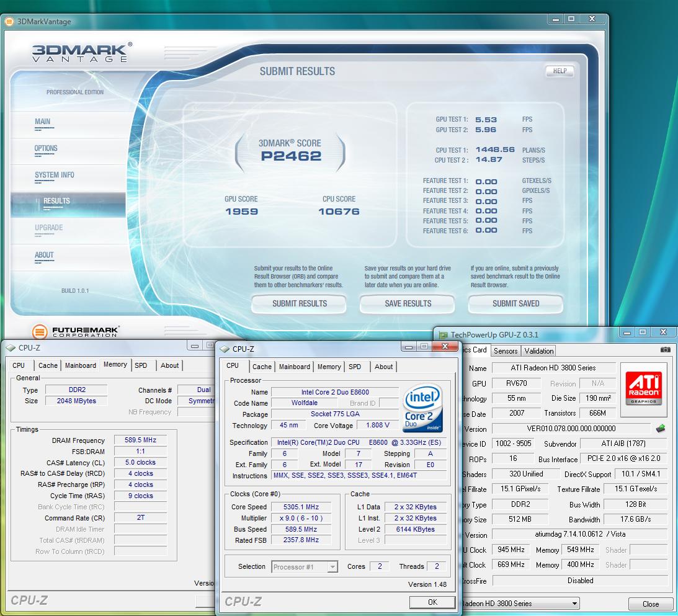Click the CPU TEST 1 result 1448.56
This screenshot has height=616, width=678.
point(495,150)
